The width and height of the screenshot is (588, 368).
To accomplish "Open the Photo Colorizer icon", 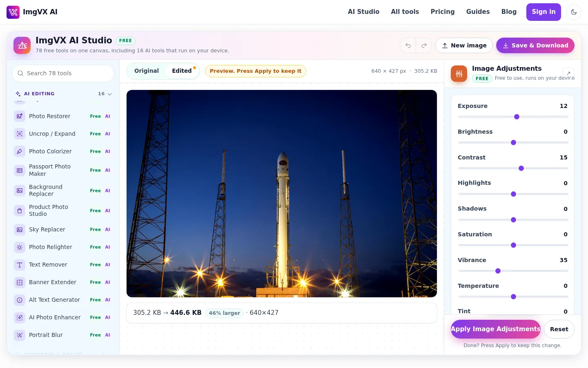I will pos(20,151).
